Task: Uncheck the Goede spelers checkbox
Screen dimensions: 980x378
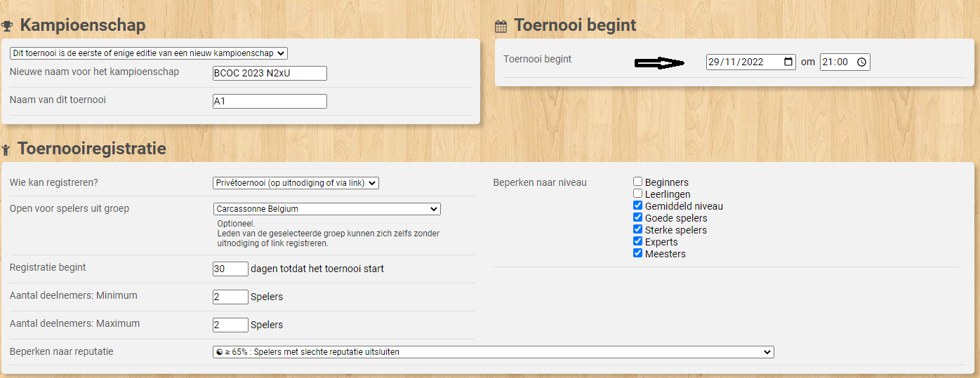Action: (x=637, y=217)
